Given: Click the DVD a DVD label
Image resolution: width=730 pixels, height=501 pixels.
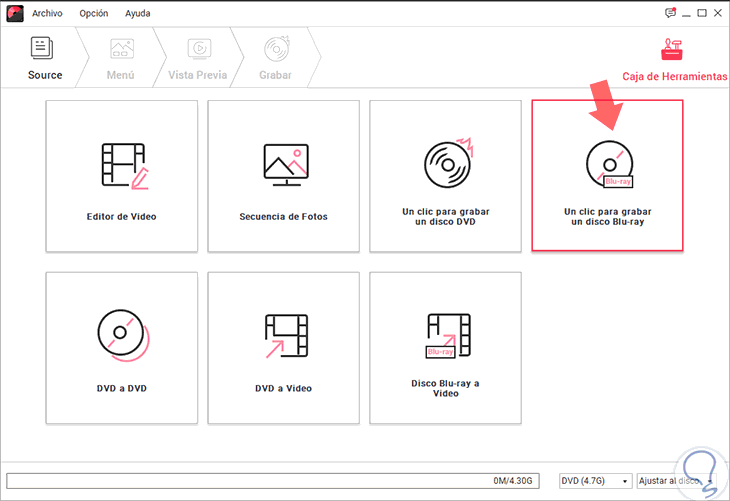Looking at the screenshot, I should 122,388.
